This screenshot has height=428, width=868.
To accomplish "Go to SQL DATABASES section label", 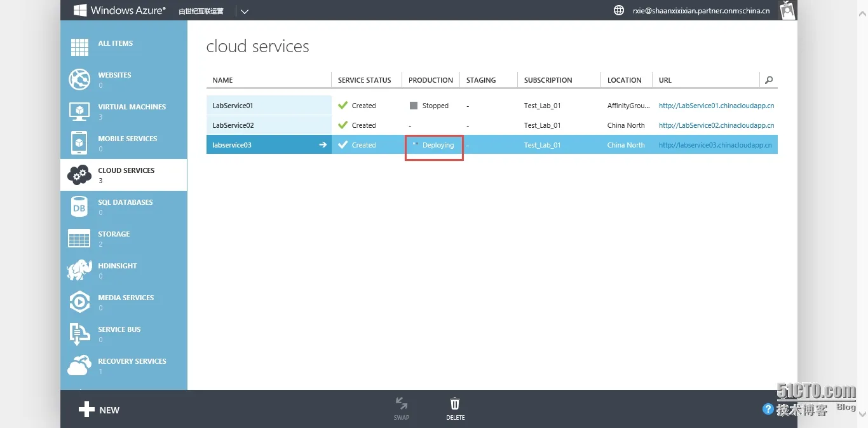I will (125, 202).
